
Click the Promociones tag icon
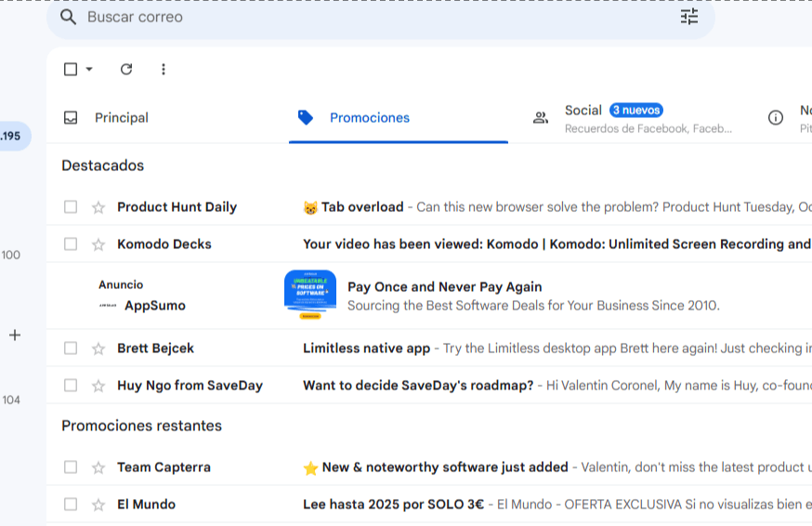tap(306, 118)
